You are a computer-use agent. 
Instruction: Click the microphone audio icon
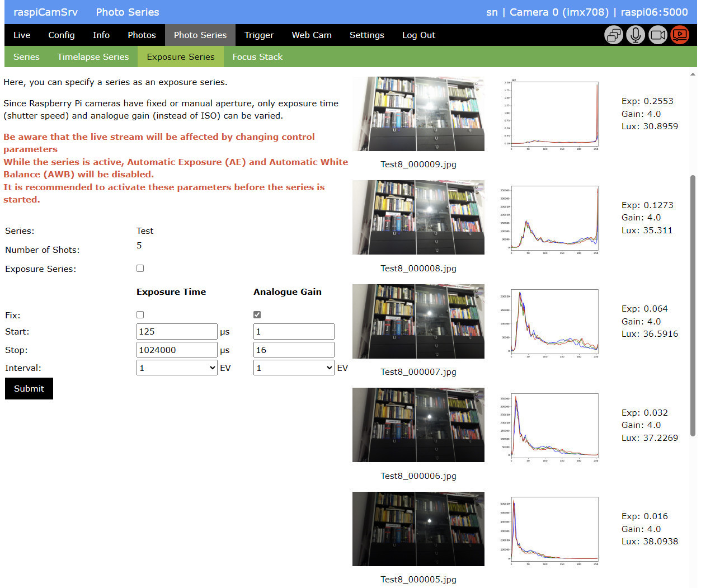click(x=635, y=35)
